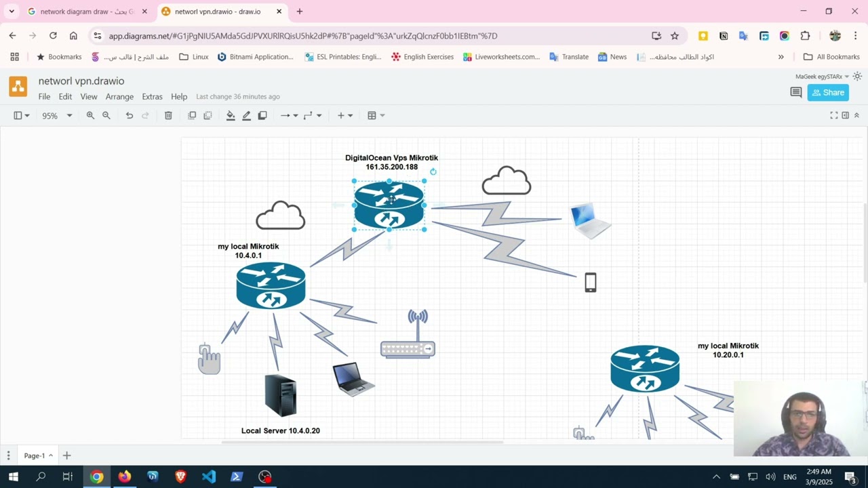868x488 pixels.
Task: Open the Fill Color bucket tool
Action: [x=231, y=116]
